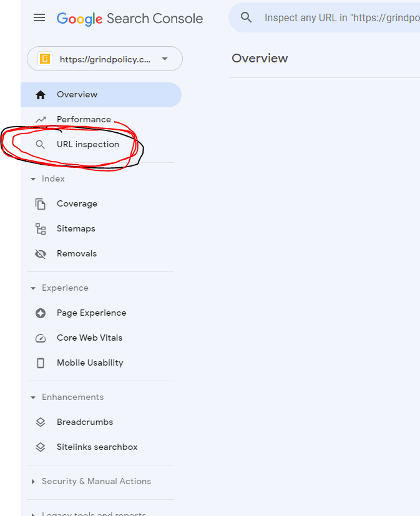Click the search magnifier icon in URL bar
This screenshot has width=420, height=516.
(247, 17)
